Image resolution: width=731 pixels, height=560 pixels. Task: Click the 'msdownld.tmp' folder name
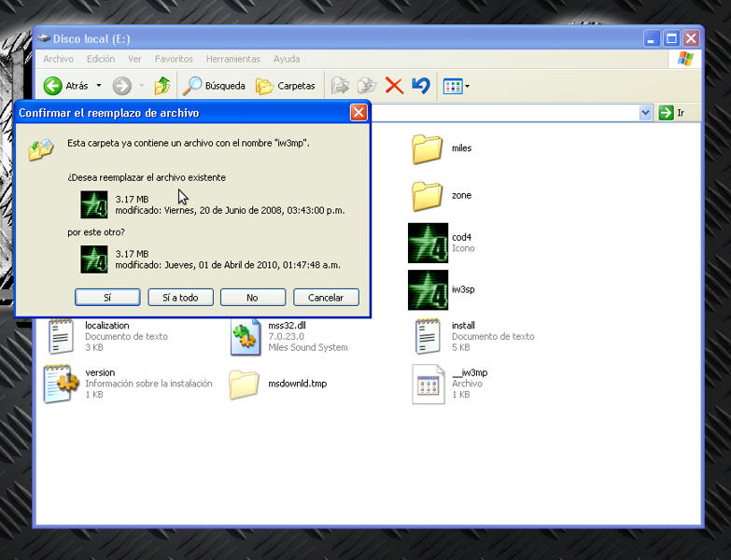(298, 384)
